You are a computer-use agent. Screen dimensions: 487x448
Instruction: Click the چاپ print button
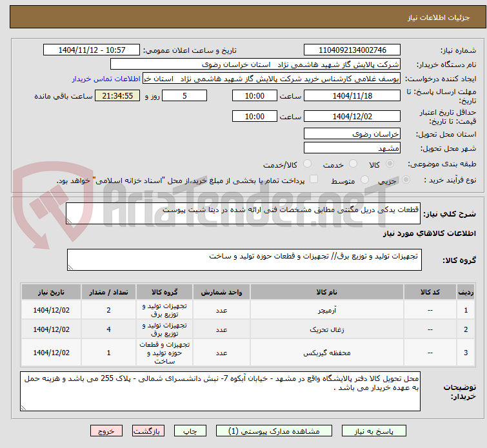[x=190, y=431]
